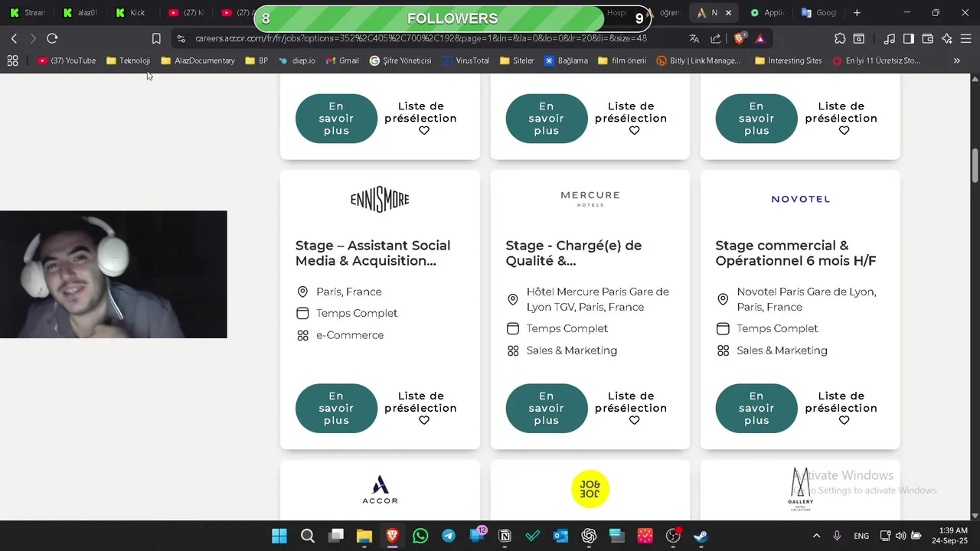This screenshot has width=980, height=551.
Task: Open File Explorer from the taskbar
Action: coord(364,536)
